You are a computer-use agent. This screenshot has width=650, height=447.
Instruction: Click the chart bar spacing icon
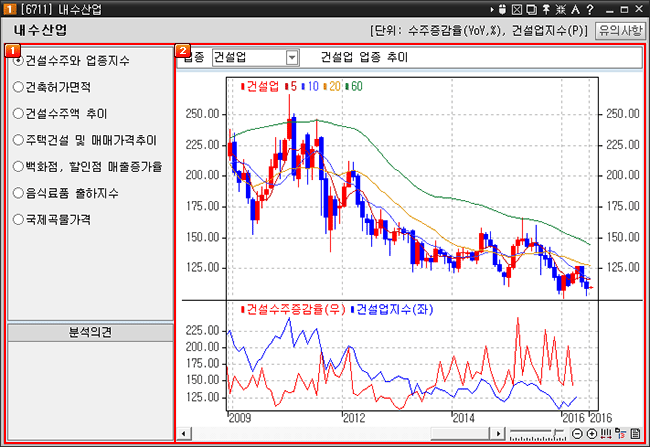point(606,434)
